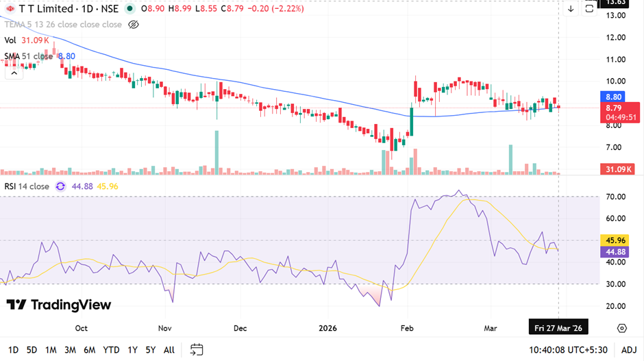Viewport: 644px width, 361px height.
Task: Click the fullscreen frame icon at top right
Action: pyautogui.click(x=590, y=9)
